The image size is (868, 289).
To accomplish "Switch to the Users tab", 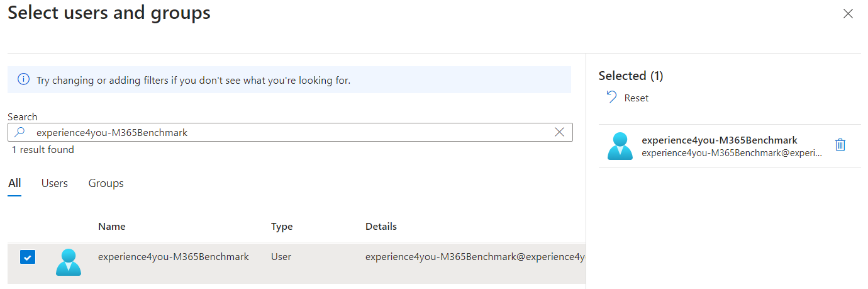I will click(55, 183).
